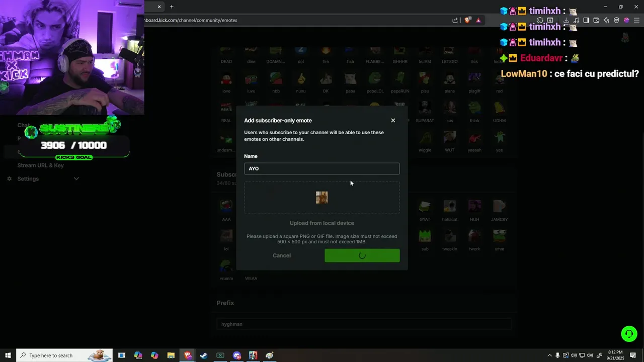Show hidden system tray icons
The height and width of the screenshot is (362, 644).
[549, 355]
